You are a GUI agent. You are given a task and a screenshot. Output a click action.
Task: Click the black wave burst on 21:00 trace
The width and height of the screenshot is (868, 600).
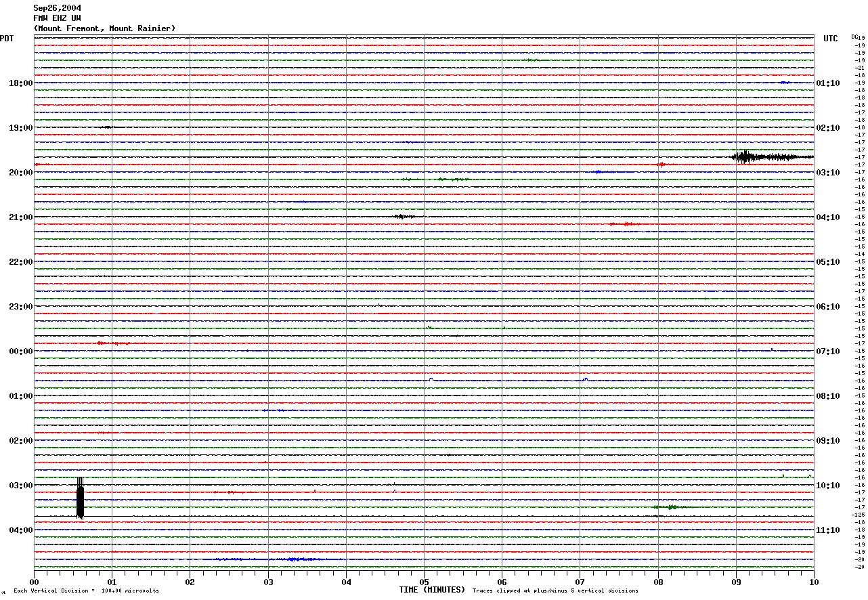click(404, 217)
